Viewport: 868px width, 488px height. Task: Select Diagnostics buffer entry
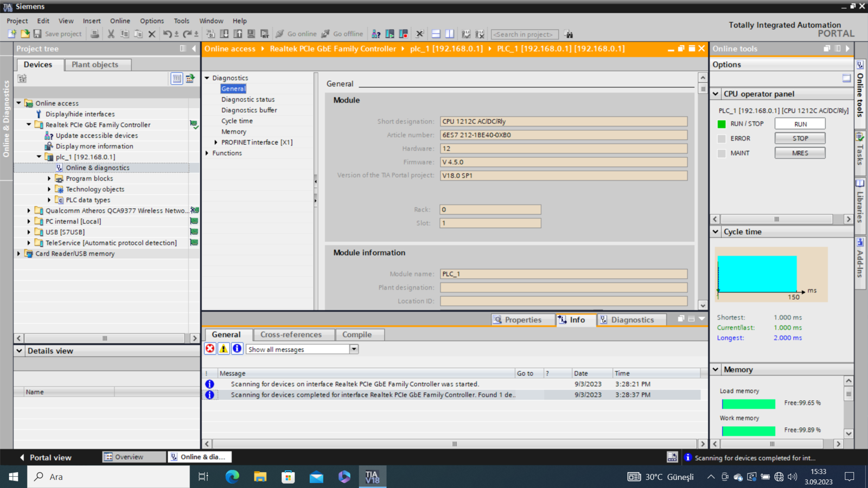pos(249,110)
